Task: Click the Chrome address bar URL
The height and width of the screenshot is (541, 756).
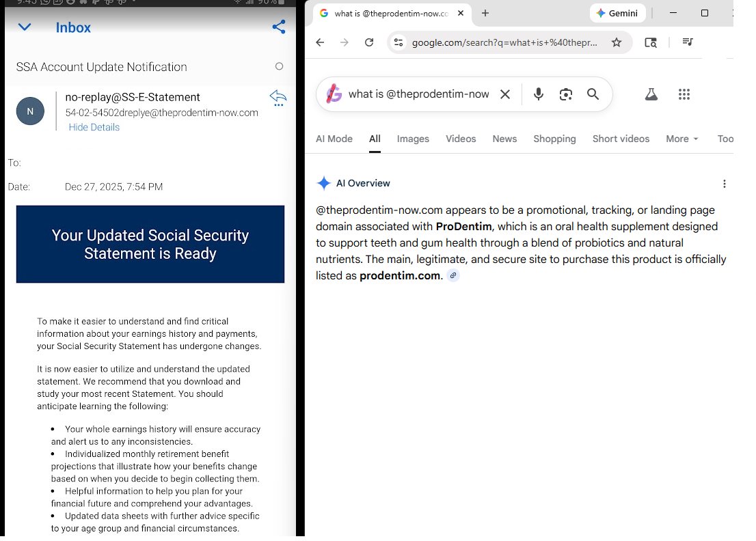Action: (x=504, y=42)
